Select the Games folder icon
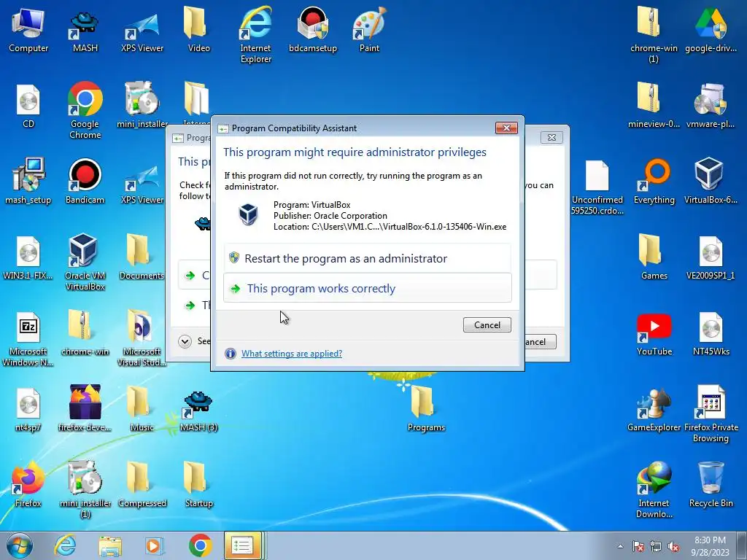Viewport: 747px width, 560px height. click(654, 257)
